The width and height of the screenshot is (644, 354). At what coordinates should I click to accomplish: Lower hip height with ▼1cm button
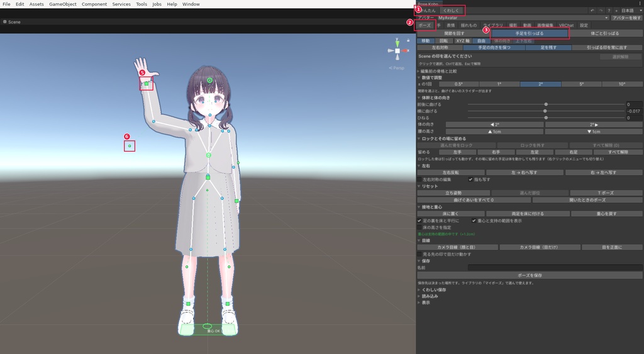coord(594,131)
